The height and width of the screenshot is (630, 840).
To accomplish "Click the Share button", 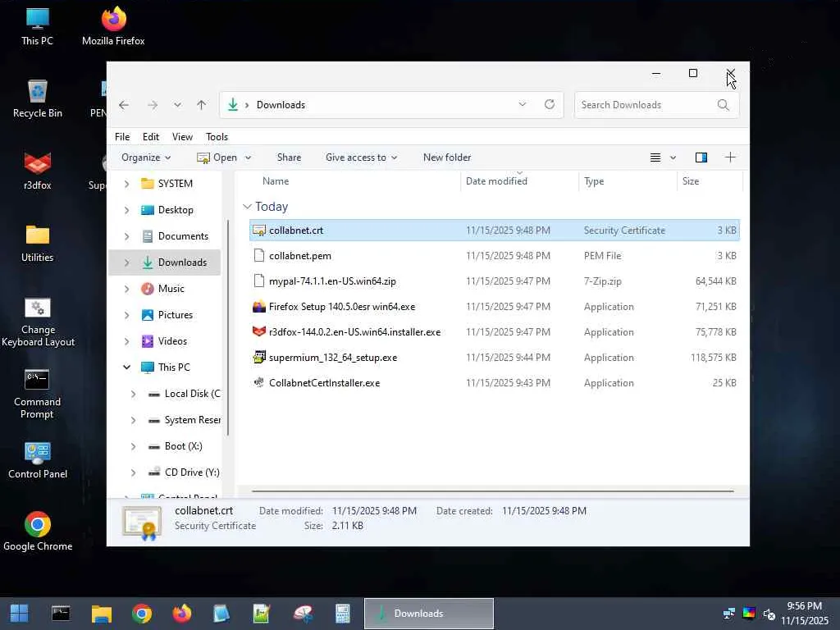I will pos(289,157).
